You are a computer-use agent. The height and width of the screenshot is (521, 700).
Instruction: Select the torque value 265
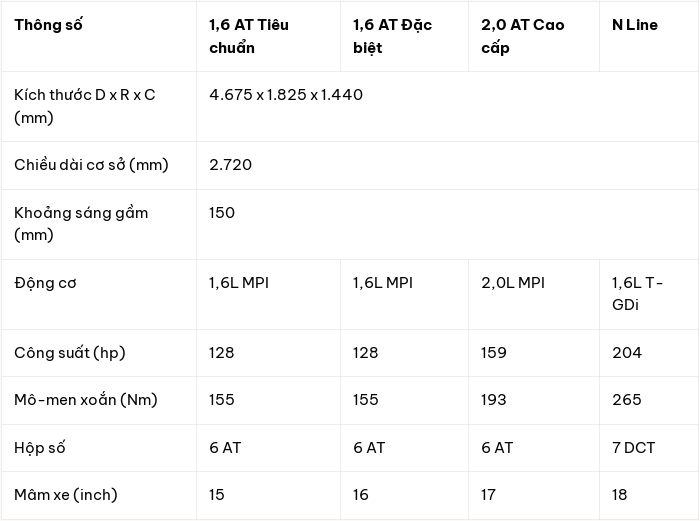click(627, 400)
